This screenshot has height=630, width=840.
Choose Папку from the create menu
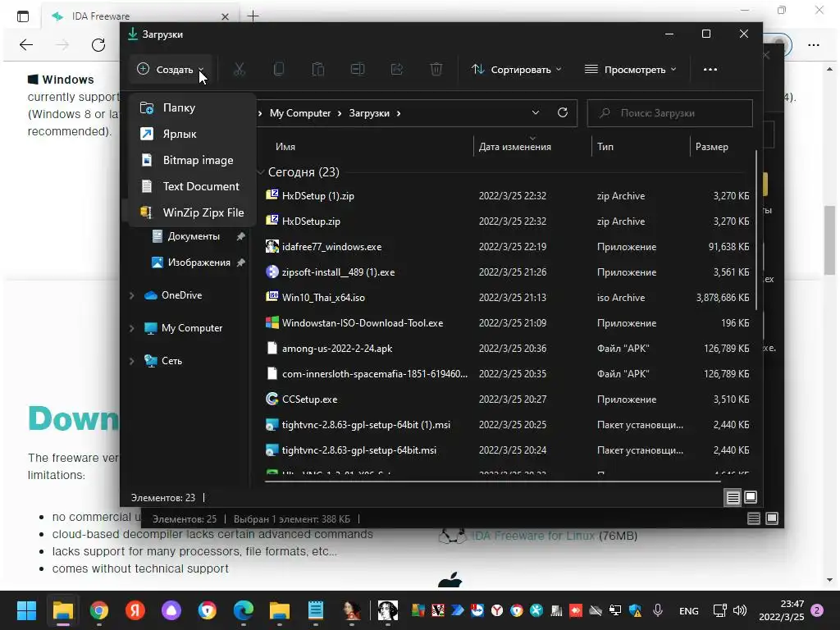tap(192, 107)
